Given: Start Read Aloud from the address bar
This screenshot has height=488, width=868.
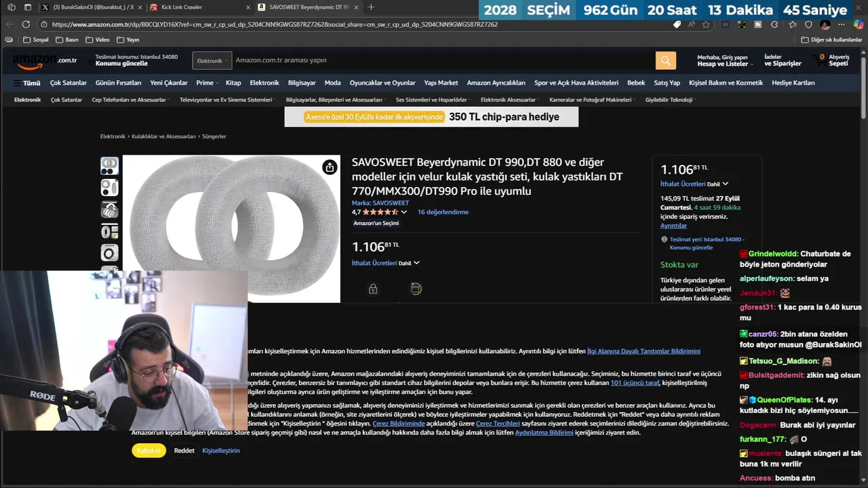Looking at the screenshot, I should click(x=692, y=24).
